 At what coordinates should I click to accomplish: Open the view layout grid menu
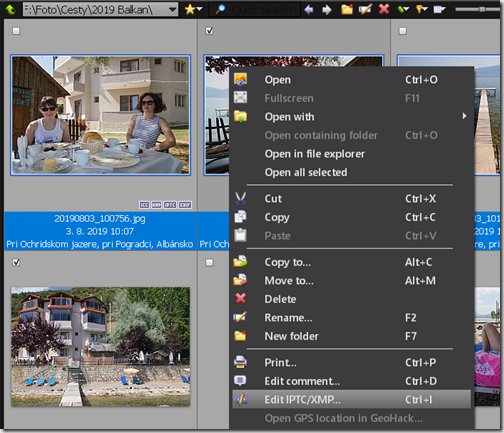[x=439, y=9]
